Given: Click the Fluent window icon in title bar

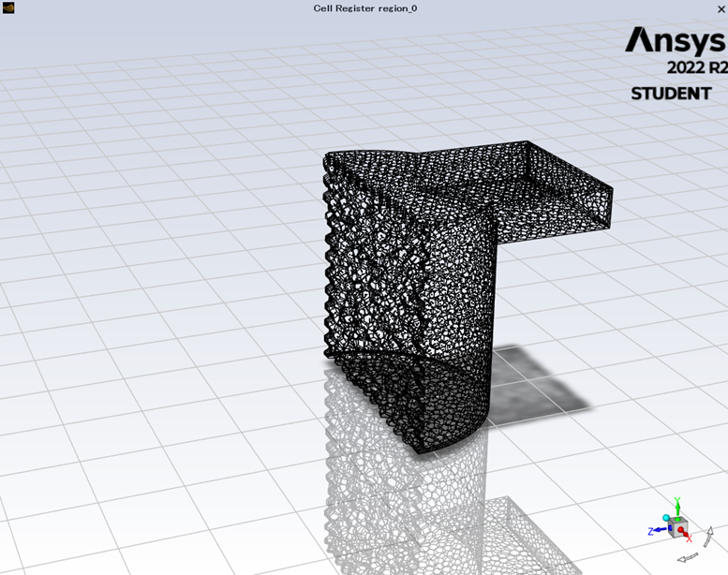Looking at the screenshot, I should 8,7.
